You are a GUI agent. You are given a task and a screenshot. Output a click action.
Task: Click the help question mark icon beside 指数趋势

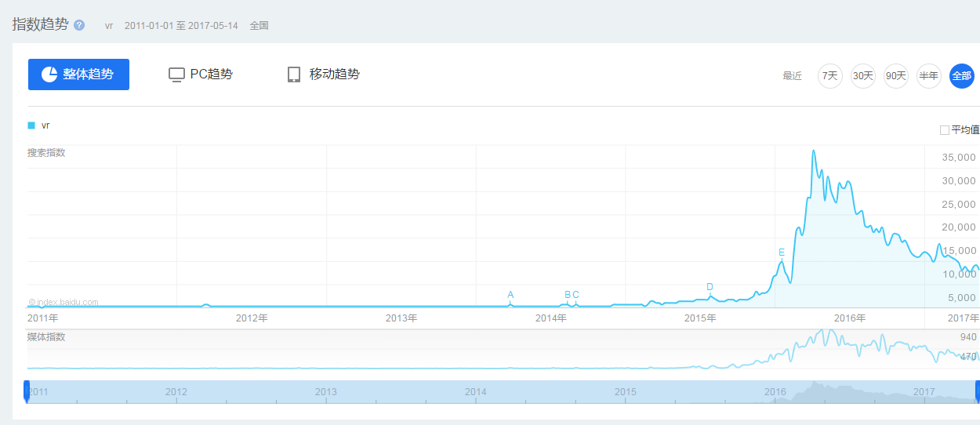[x=79, y=25]
